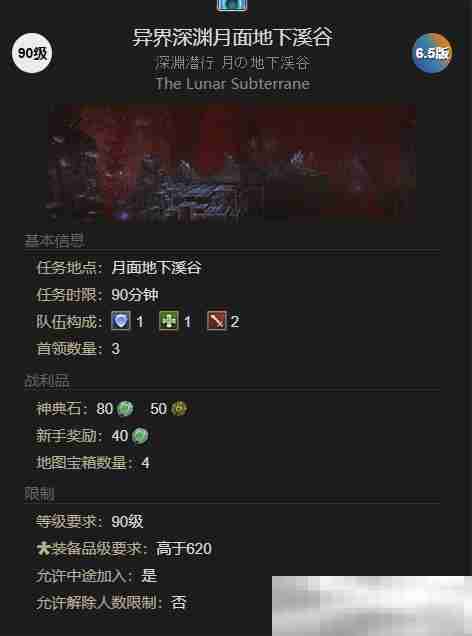472x636 pixels.
Task: Open the dungeon preview banner image
Action: point(232,163)
